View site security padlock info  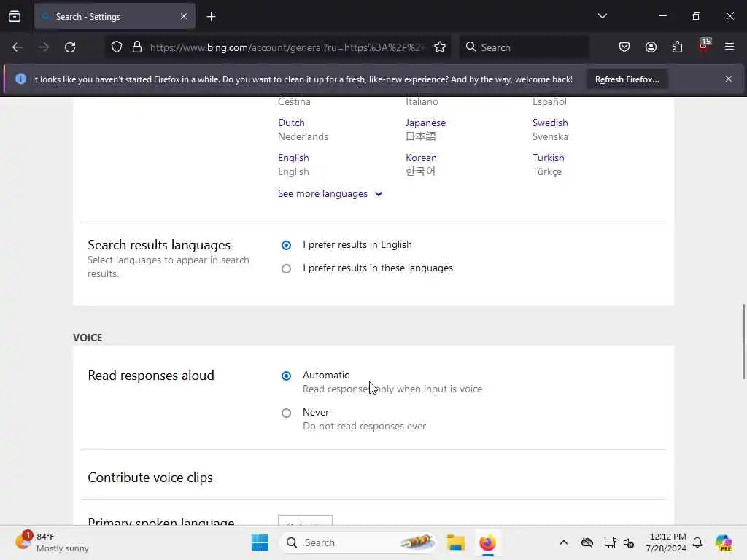click(137, 47)
